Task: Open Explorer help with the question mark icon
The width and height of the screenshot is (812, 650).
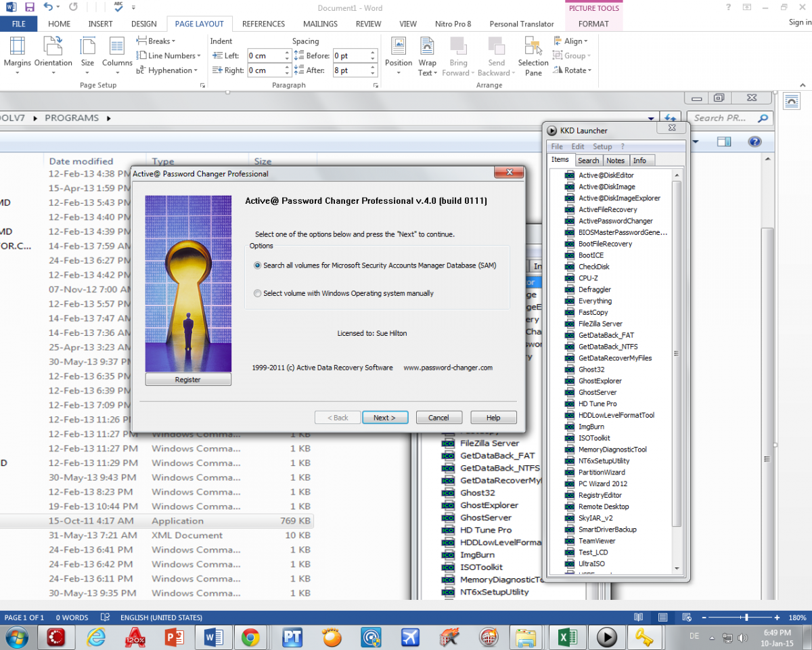Action: 754,142
